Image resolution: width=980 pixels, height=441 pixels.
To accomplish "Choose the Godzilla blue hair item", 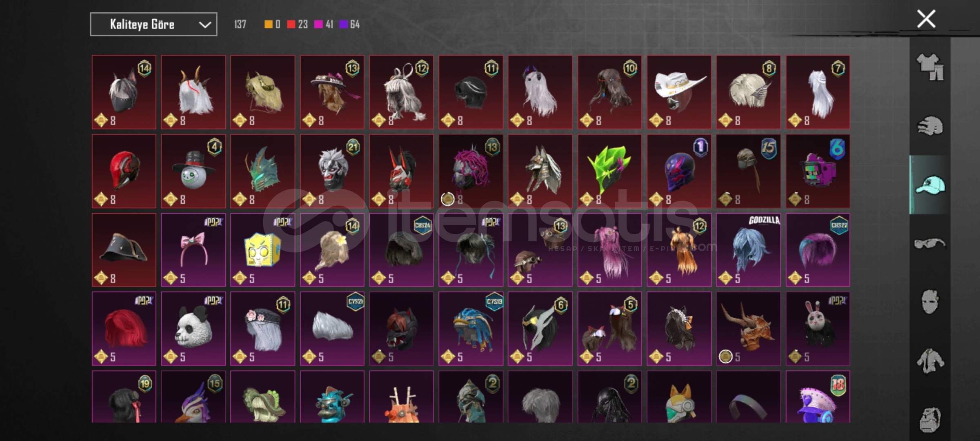I will coord(749,249).
